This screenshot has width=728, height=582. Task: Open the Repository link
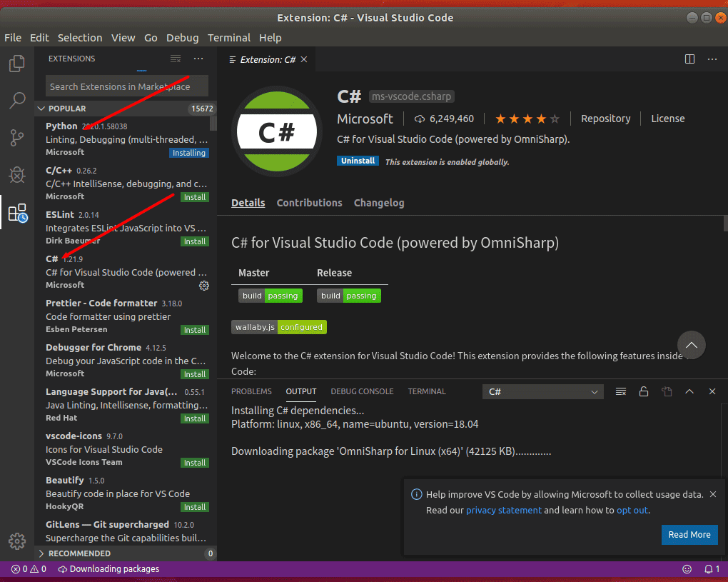pos(605,119)
